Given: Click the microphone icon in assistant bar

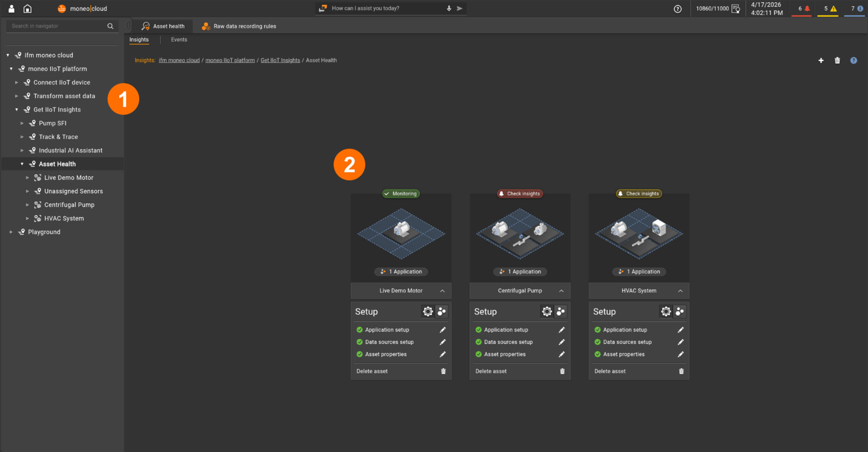Looking at the screenshot, I should (x=449, y=8).
